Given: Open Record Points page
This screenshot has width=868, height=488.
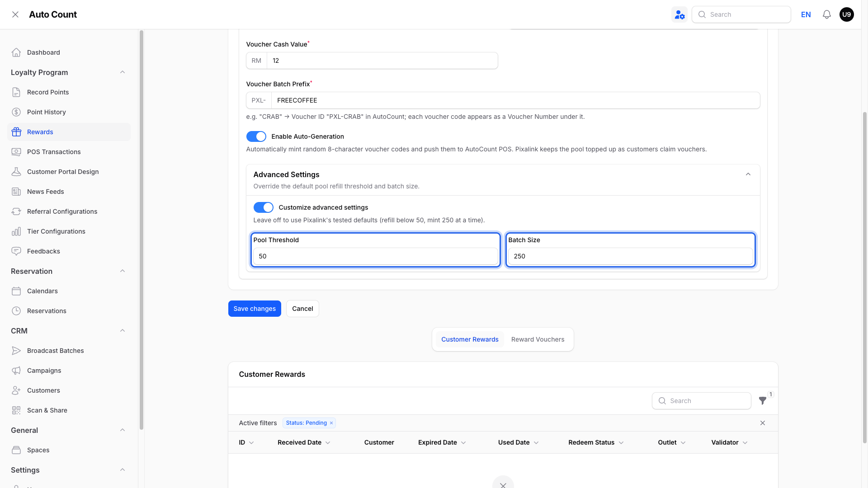Looking at the screenshot, I should [x=69, y=92].
